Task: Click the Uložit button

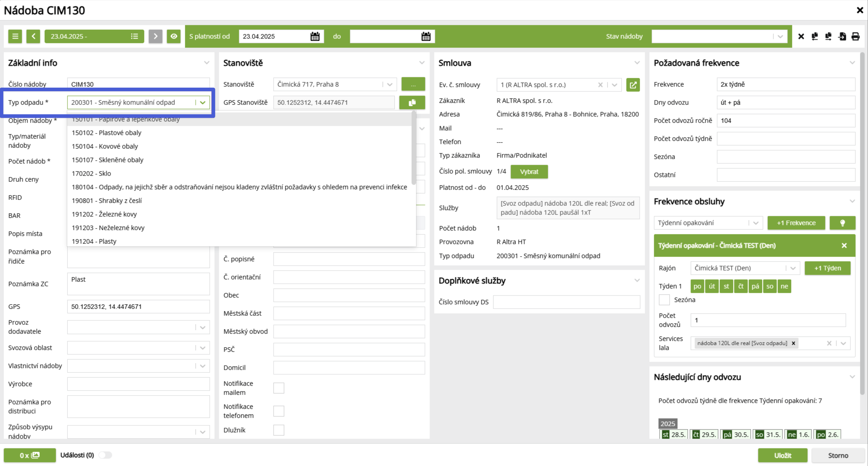Action: 782,455
